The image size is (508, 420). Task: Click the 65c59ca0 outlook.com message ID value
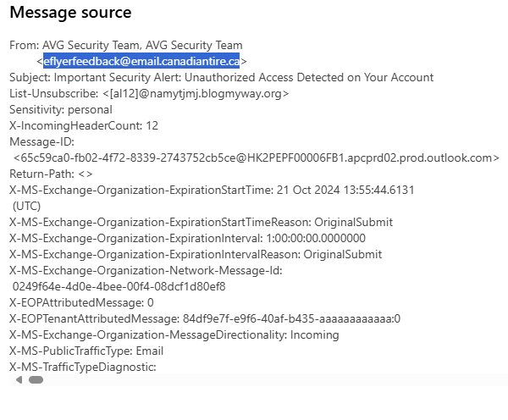[257, 157]
